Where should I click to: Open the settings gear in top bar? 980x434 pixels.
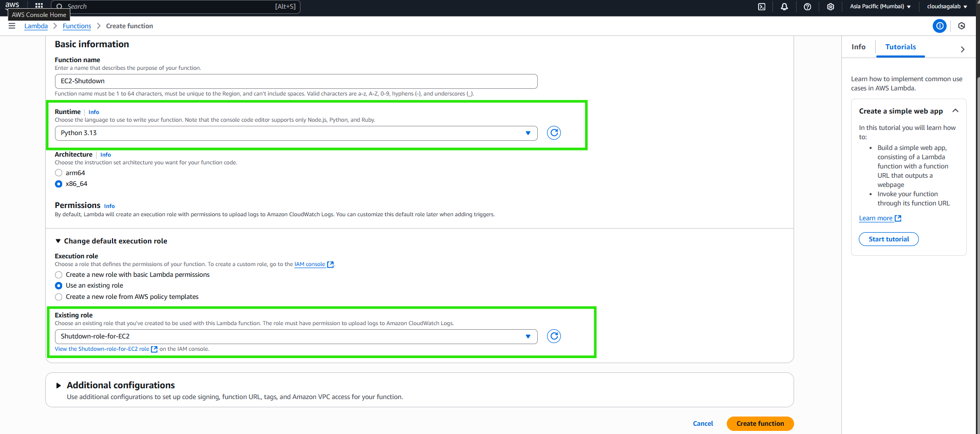[831, 7]
